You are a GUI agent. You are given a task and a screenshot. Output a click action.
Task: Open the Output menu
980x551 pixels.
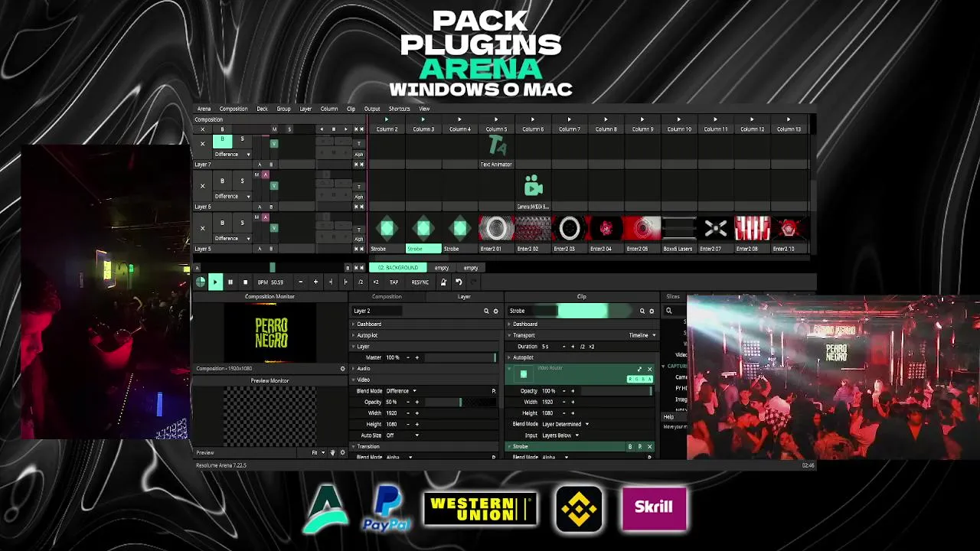point(372,109)
